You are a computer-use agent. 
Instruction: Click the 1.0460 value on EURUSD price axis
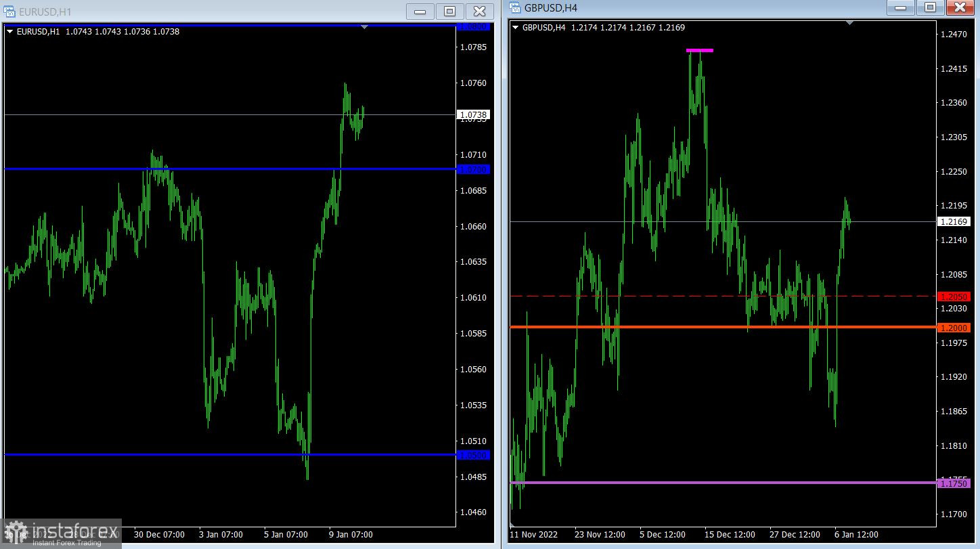(474, 512)
